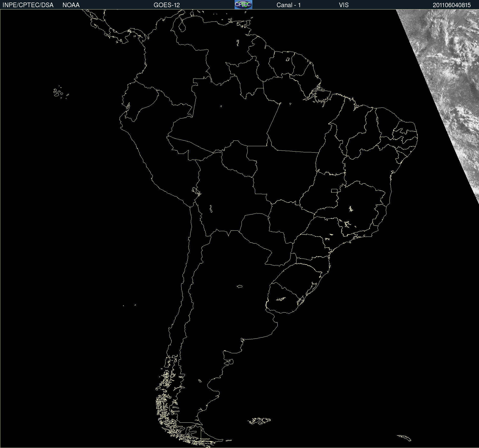Image resolution: width=479 pixels, height=448 pixels.
Task: Select the GOES-12 satellite label
Action: point(167,5)
